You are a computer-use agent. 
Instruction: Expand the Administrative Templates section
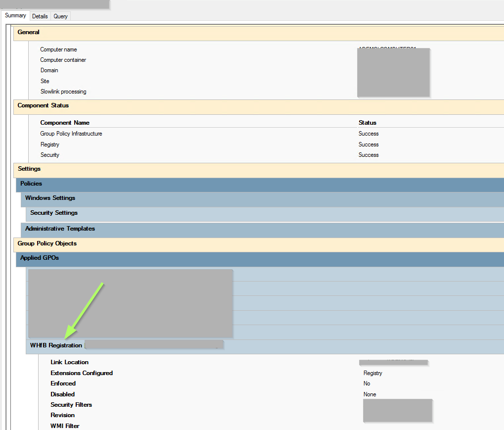60,229
